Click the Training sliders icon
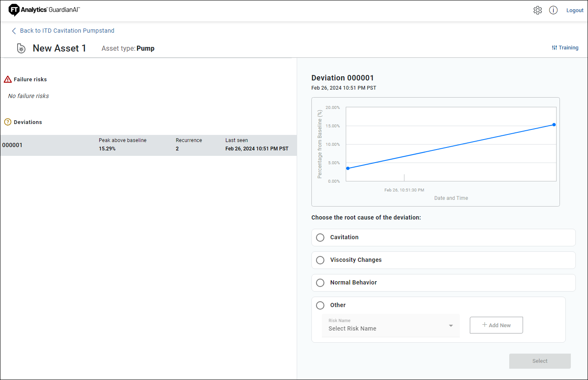Screen dimensions: 588x380 coord(554,48)
